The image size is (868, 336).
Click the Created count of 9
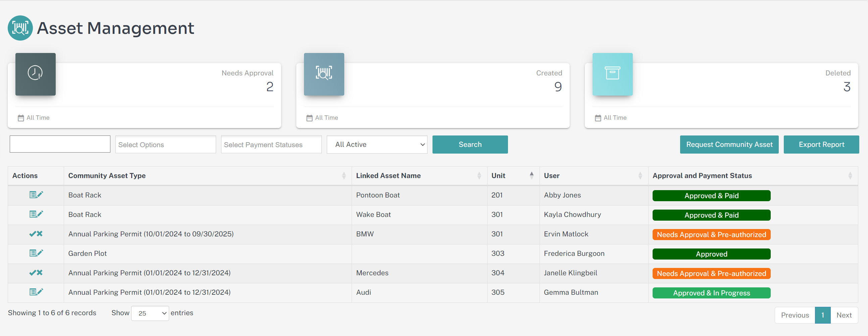558,87
